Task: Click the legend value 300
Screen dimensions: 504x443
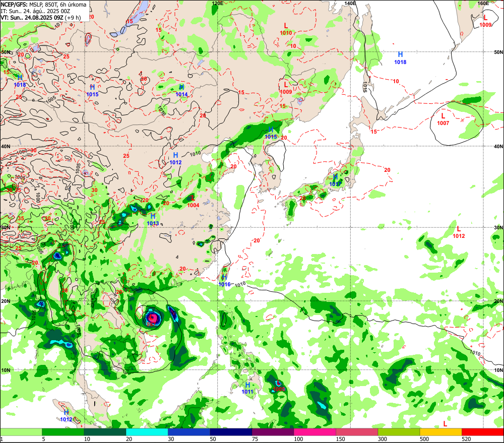Action: coord(382,439)
